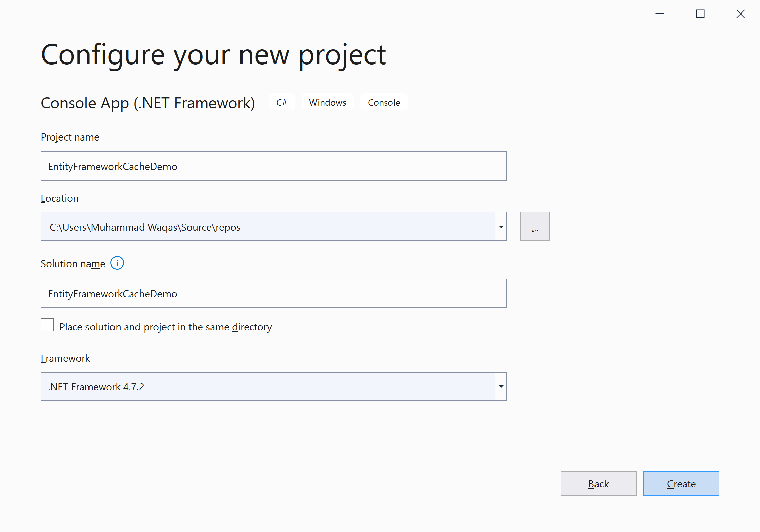Click the Framework label

65,358
